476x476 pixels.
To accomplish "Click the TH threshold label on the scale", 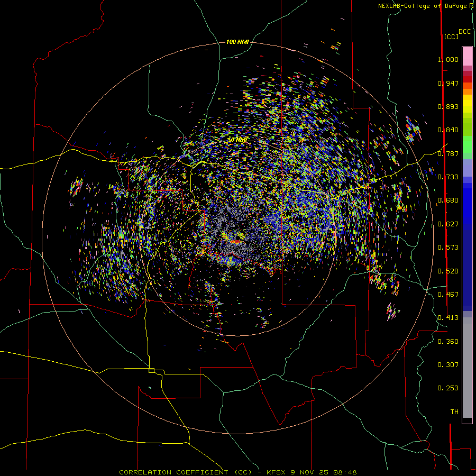I will (x=454, y=412).
